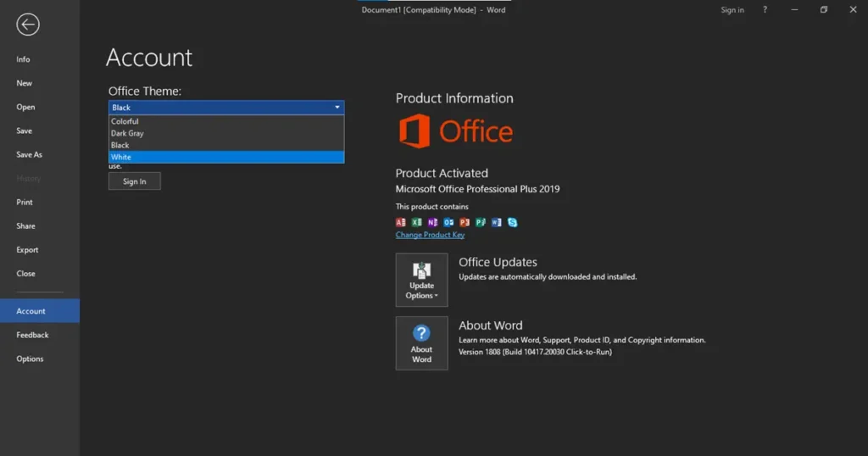Minimize the Word window
This screenshot has width=868, height=456.
794,10
